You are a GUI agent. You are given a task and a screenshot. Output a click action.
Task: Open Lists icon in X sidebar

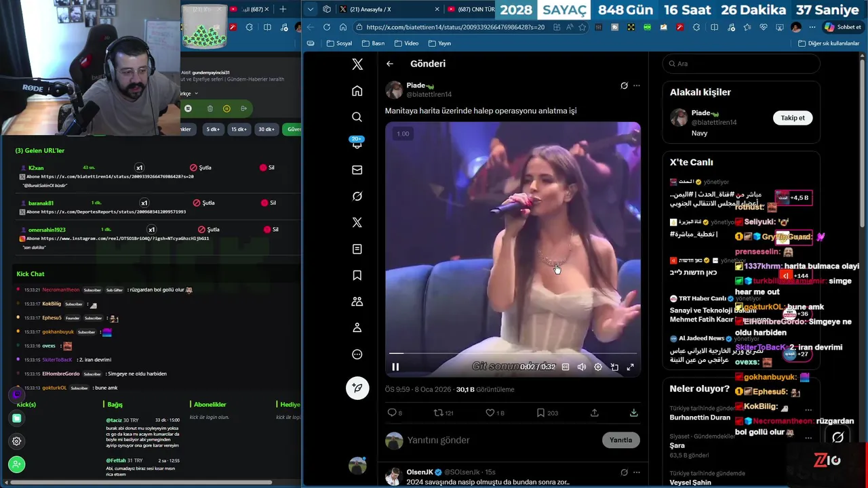click(x=357, y=249)
